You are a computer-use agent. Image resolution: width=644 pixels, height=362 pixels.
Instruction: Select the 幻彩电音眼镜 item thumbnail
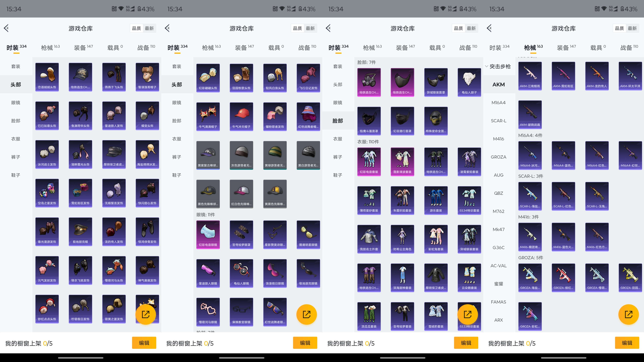tap(208, 234)
